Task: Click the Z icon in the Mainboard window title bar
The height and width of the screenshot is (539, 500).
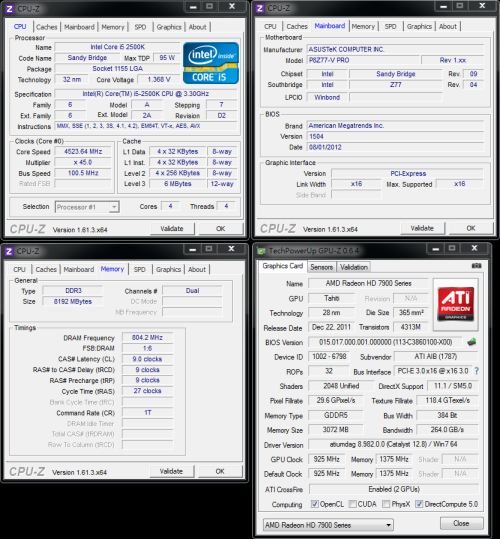Action: tap(260, 9)
